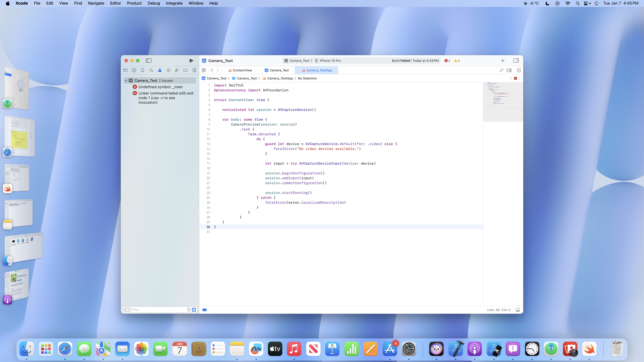Switch to Safari Stage Manager thumbnail

(20, 136)
